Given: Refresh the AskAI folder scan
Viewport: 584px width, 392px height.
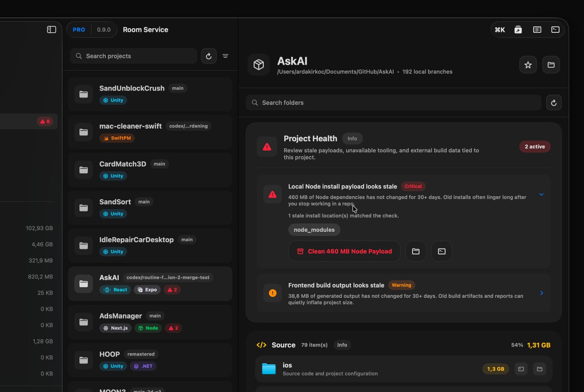Looking at the screenshot, I should tap(554, 103).
